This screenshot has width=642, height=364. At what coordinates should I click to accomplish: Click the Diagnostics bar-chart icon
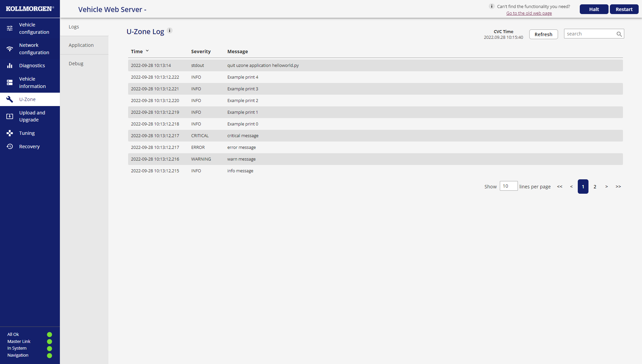click(10, 66)
